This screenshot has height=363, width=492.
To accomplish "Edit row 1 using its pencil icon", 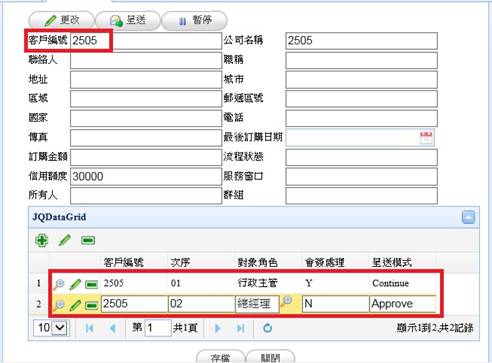I will point(75,284).
